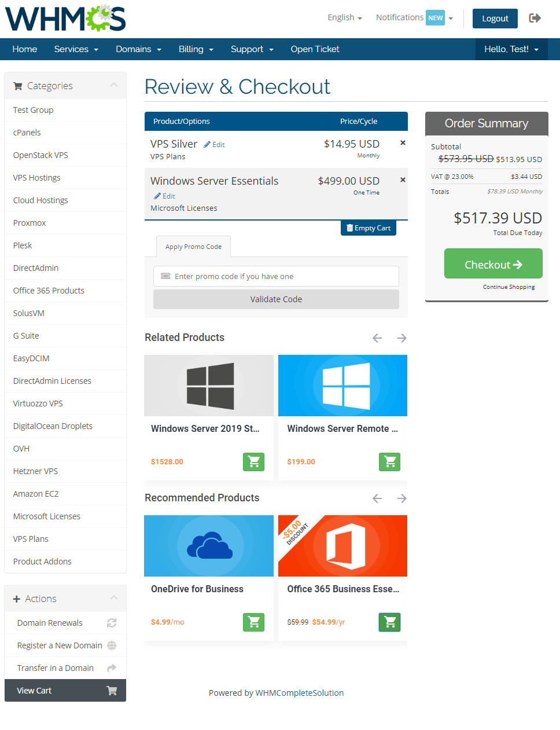Click the WHMCS logo

pyautogui.click(x=65, y=19)
